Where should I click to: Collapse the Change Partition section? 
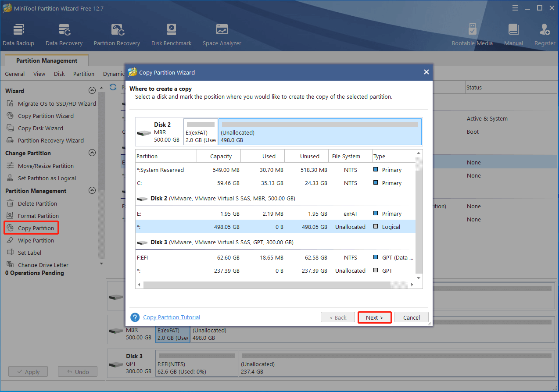[x=92, y=153]
